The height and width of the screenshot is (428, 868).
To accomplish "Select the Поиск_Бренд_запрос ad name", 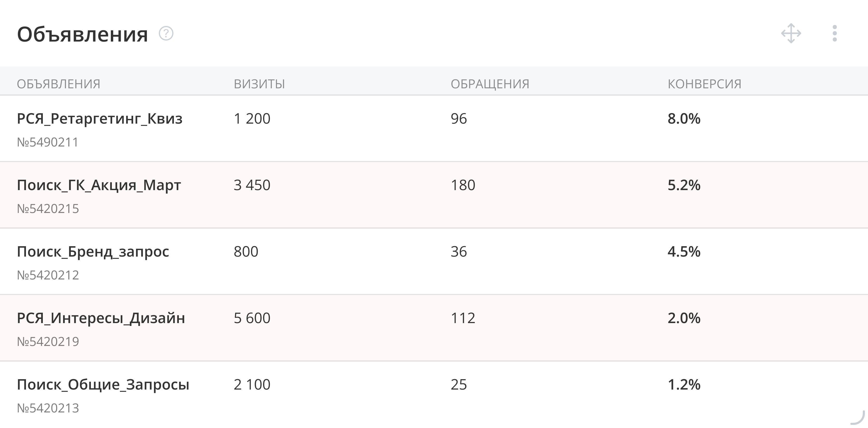I will 93,251.
